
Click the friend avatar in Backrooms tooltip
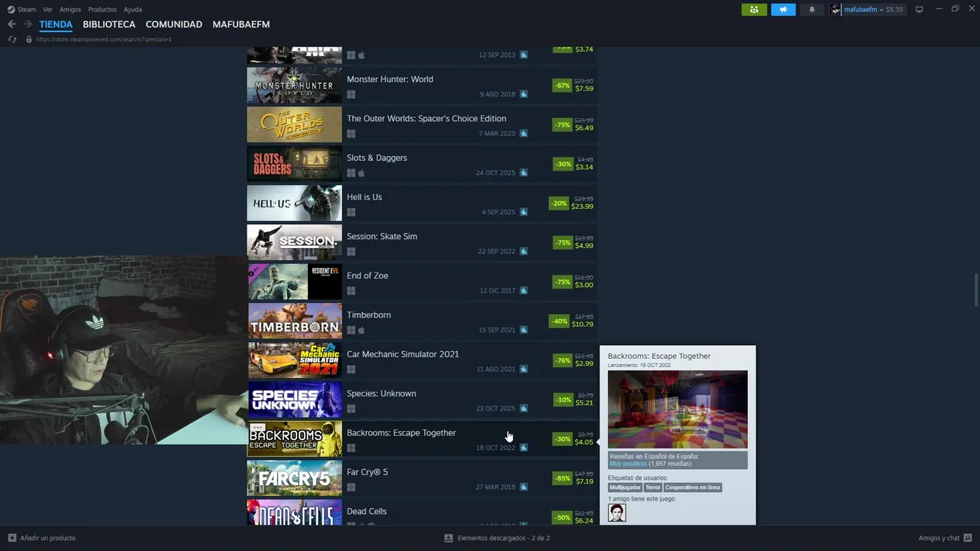(617, 513)
